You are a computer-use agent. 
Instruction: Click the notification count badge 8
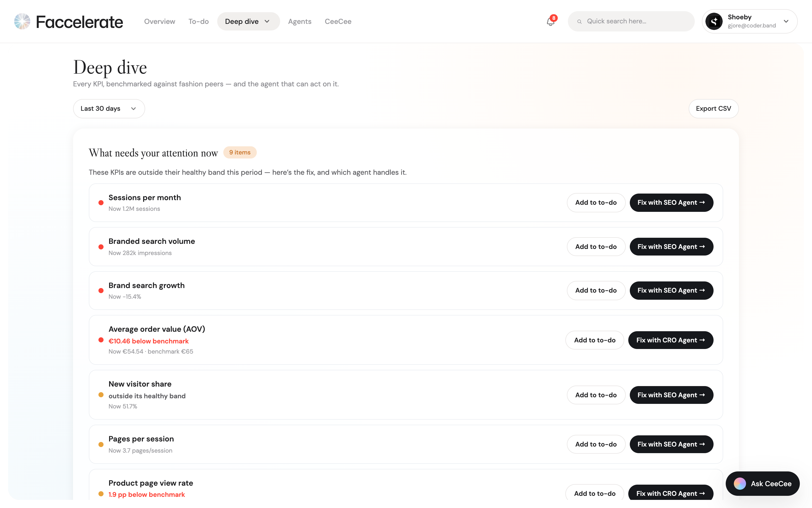(554, 18)
